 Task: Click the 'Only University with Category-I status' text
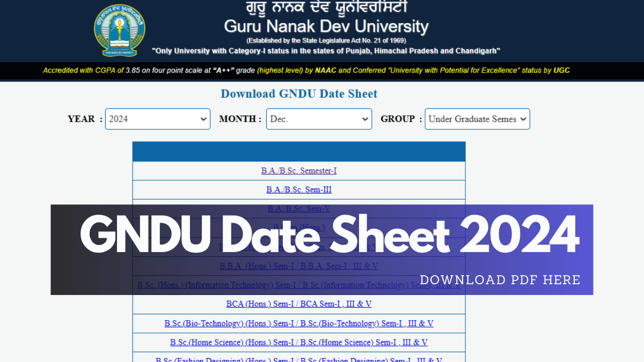point(326,51)
